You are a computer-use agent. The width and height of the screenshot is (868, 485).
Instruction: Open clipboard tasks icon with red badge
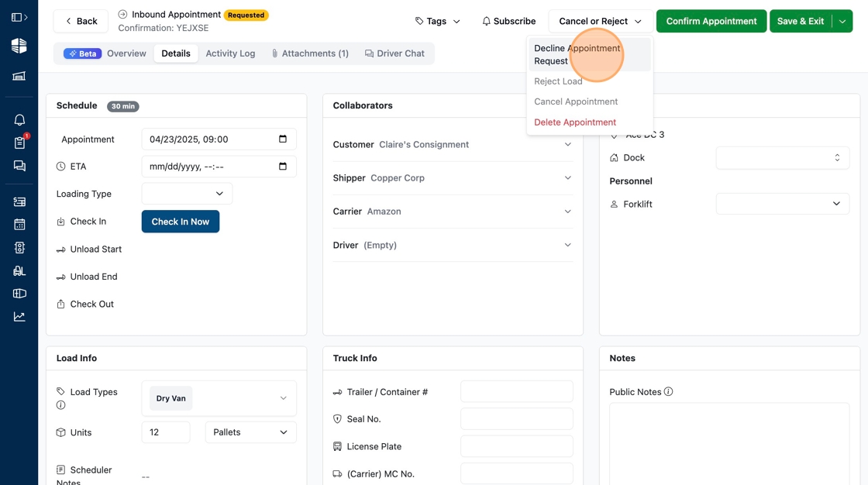click(19, 143)
